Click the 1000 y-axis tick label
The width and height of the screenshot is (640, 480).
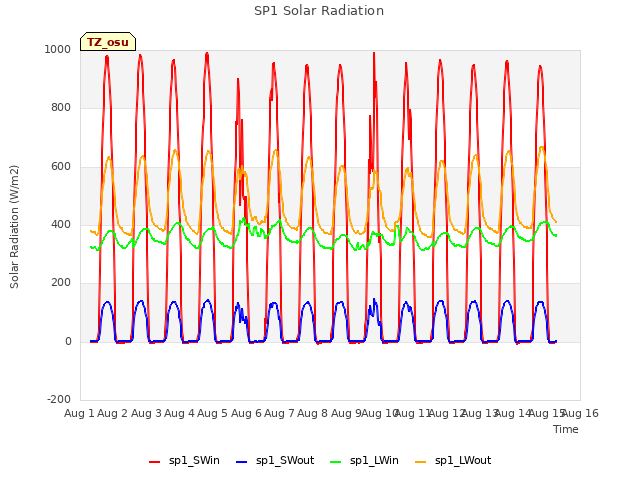(58, 49)
